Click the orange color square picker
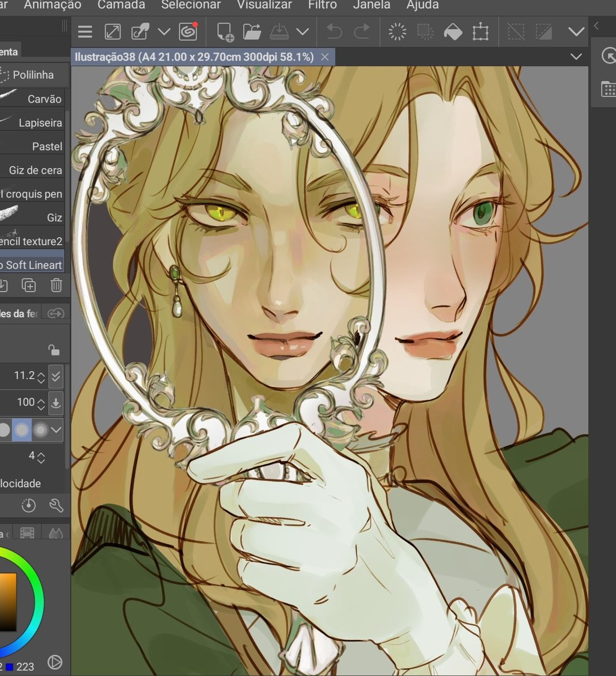Image resolution: width=616 pixels, height=676 pixels. pyautogui.click(x=8, y=602)
